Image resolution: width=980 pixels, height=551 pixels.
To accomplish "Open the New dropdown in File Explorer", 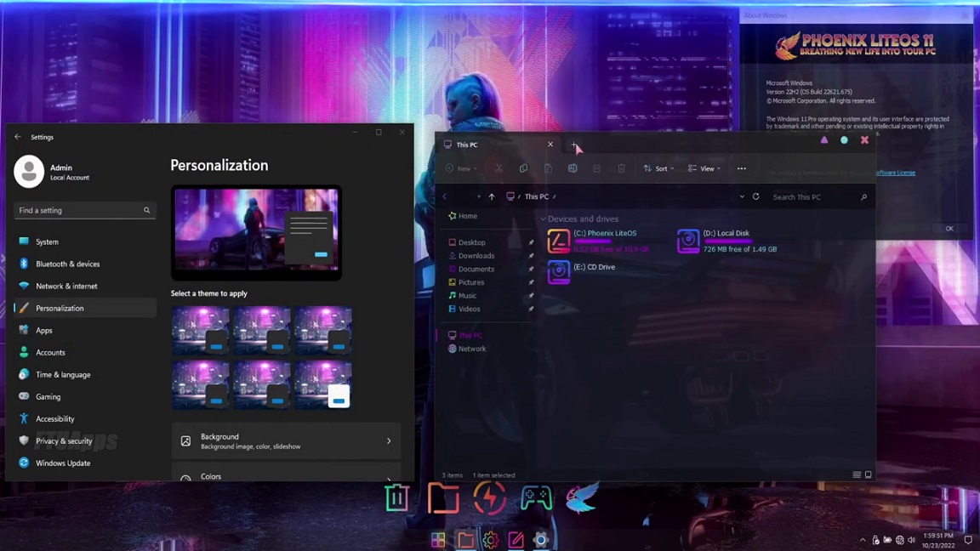I will 462,168.
